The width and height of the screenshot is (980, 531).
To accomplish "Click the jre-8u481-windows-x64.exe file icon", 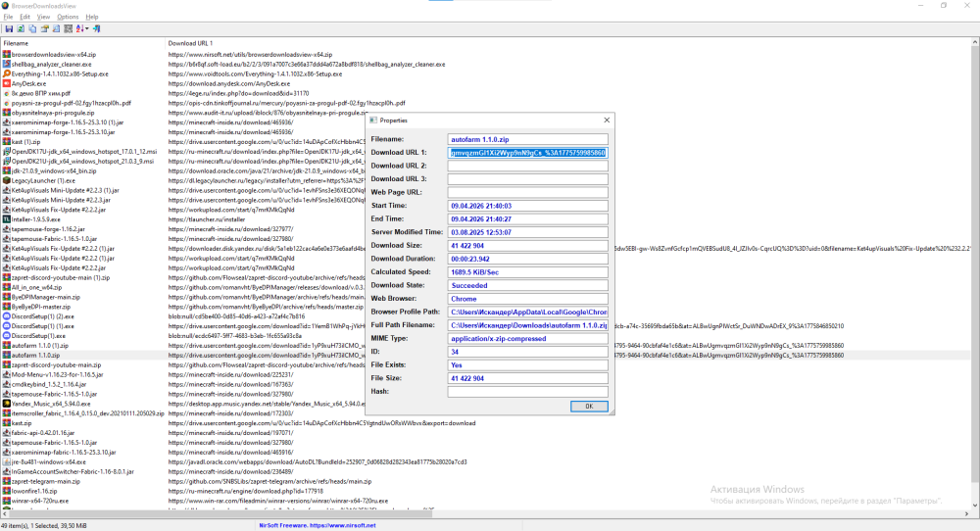I will tap(6, 462).
